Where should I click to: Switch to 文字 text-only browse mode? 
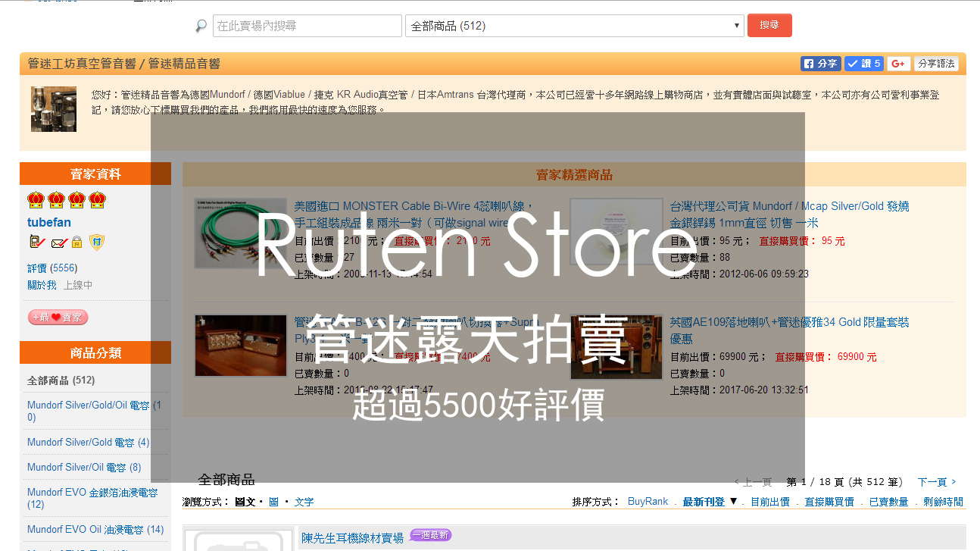[304, 502]
